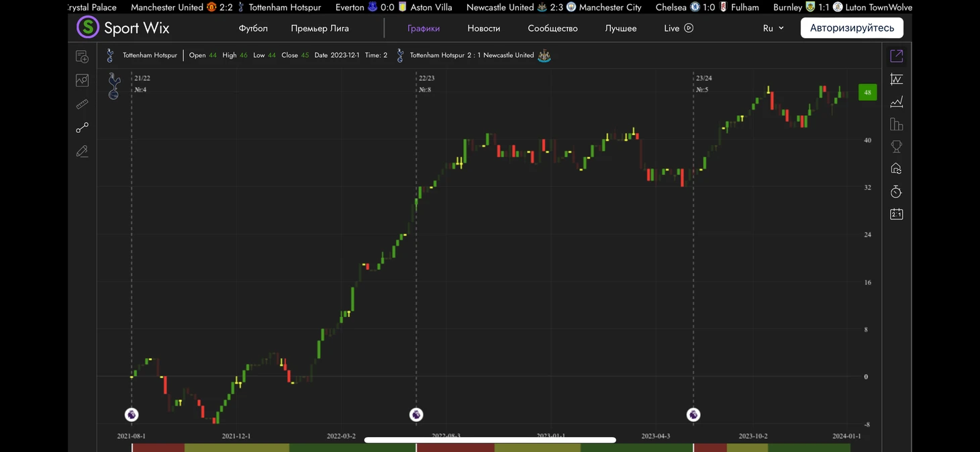Open the Сообщество menu item
980x452 pixels.
(x=552, y=28)
